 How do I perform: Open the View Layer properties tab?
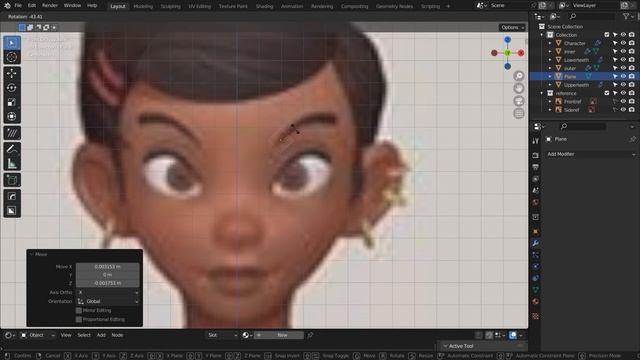coord(536,179)
